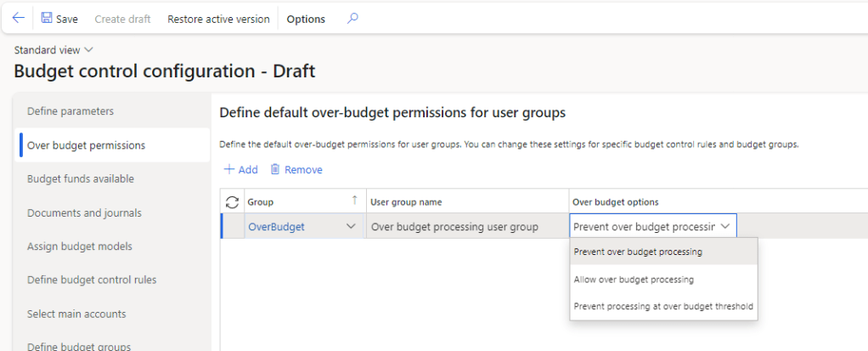Open Define budget control rules section
868x351 pixels.
point(92,280)
